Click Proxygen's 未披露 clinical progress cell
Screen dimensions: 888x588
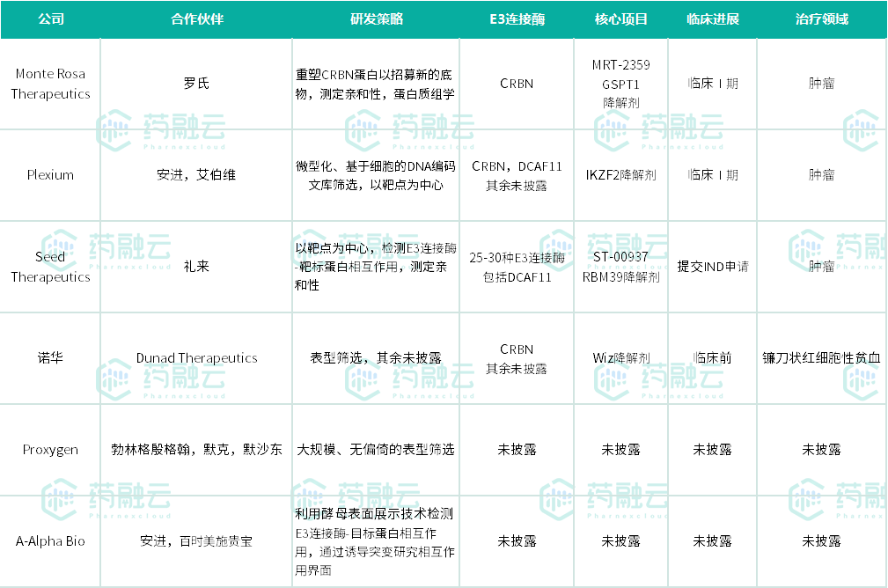click(713, 450)
